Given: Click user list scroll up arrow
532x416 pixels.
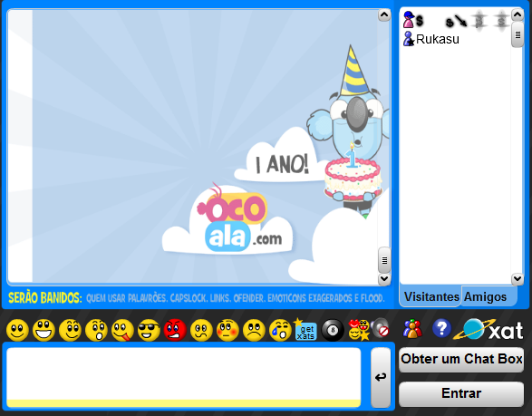Looking at the screenshot, I should (x=517, y=15).
